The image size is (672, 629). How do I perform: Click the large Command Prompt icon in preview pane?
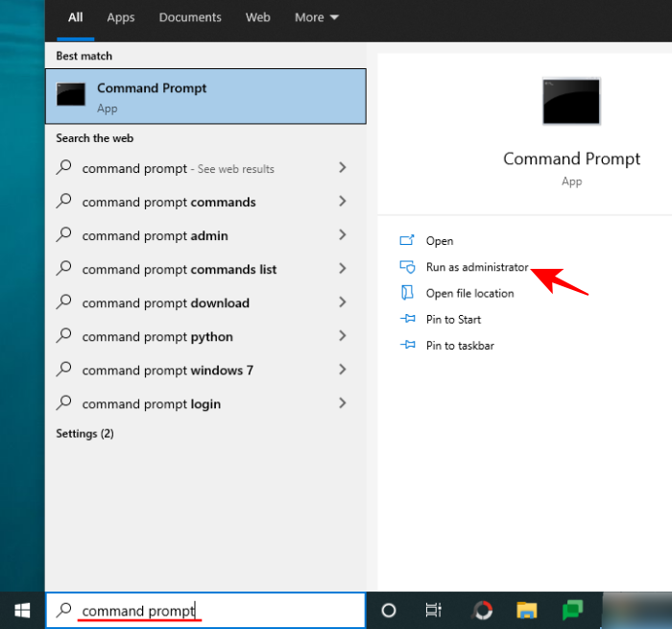click(571, 102)
